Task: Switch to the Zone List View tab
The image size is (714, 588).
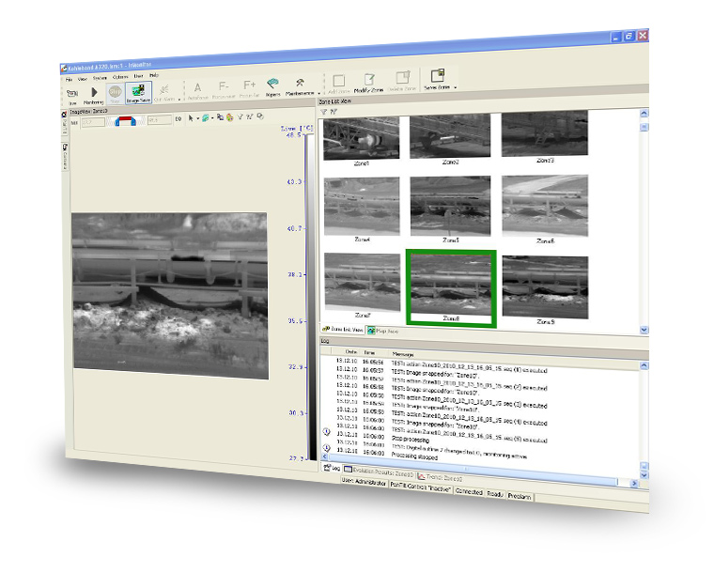Action: point(343,329)
